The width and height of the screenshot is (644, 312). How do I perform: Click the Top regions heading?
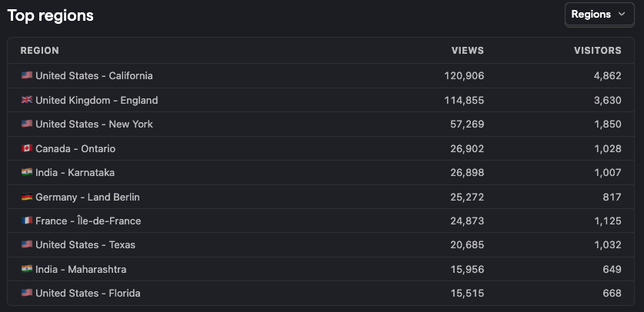click(x=51, y=15)
